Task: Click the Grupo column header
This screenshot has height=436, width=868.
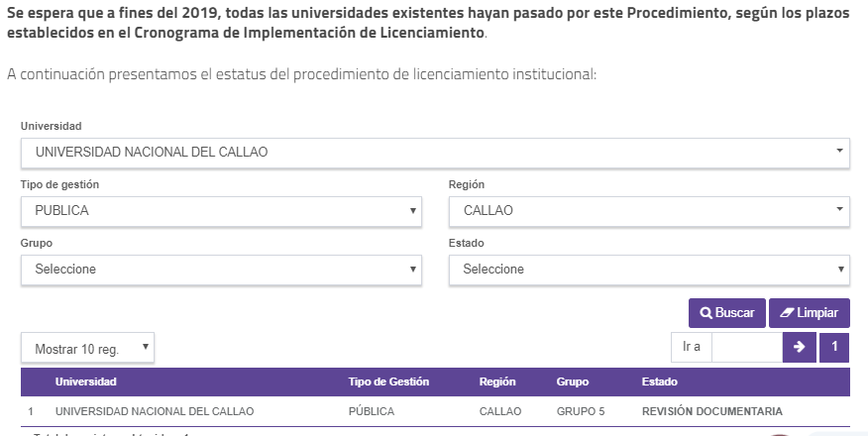Action: tap(573, 381)
